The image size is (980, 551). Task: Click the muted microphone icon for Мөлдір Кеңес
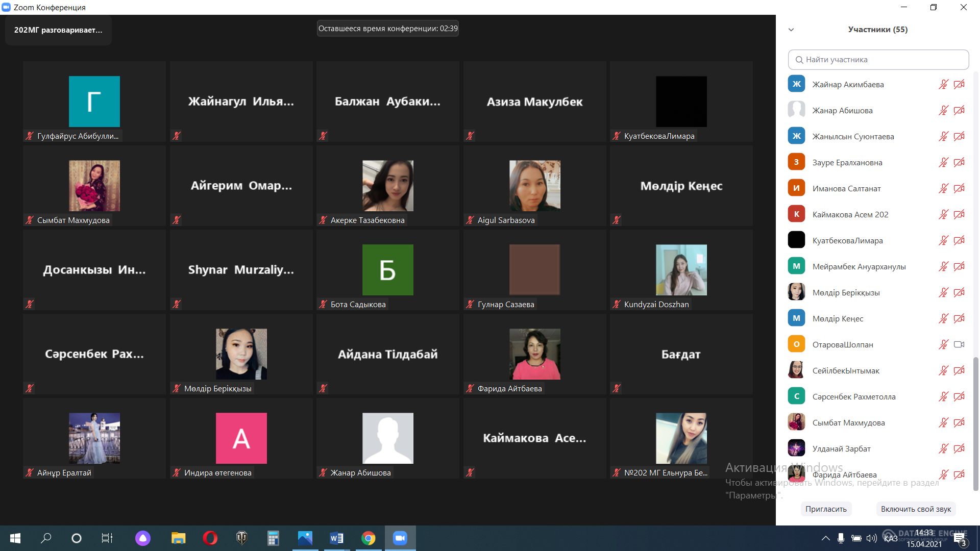pos(943,318)
